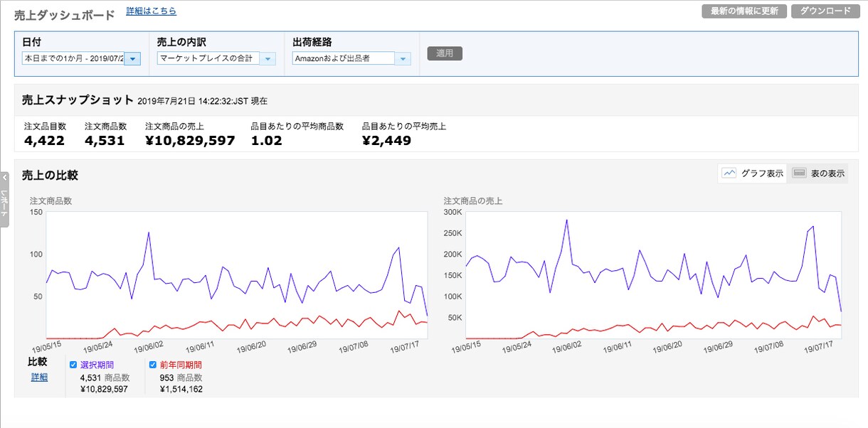
Task: Click the 売上の比較 section heading
Action: (50, 175)
